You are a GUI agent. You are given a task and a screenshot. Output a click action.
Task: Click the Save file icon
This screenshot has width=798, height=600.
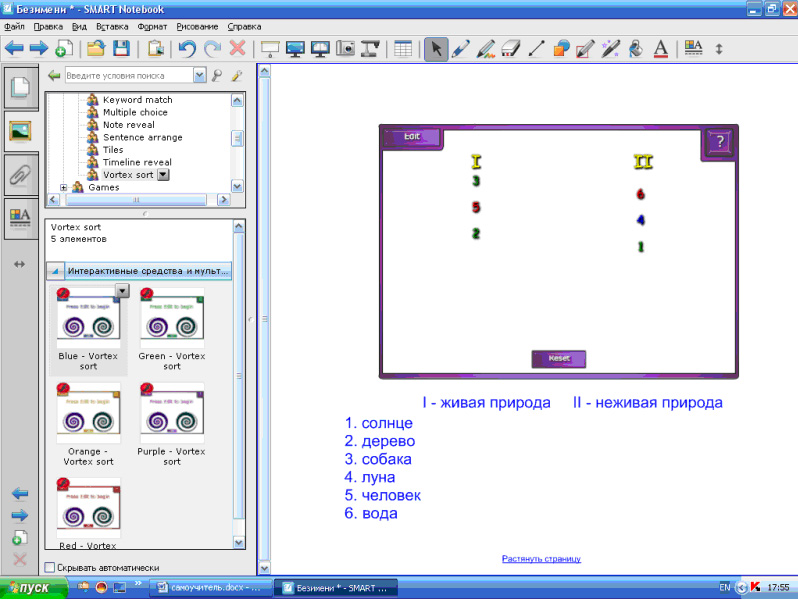(121, 48)
